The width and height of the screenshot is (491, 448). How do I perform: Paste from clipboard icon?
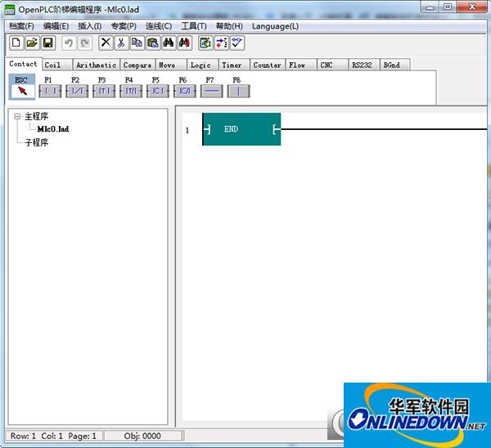click(153, 43)
